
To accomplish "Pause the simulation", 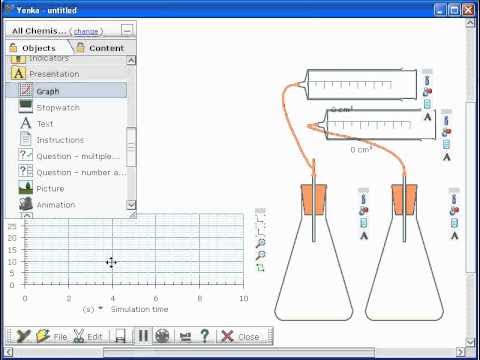I will [x=143, y=336].
